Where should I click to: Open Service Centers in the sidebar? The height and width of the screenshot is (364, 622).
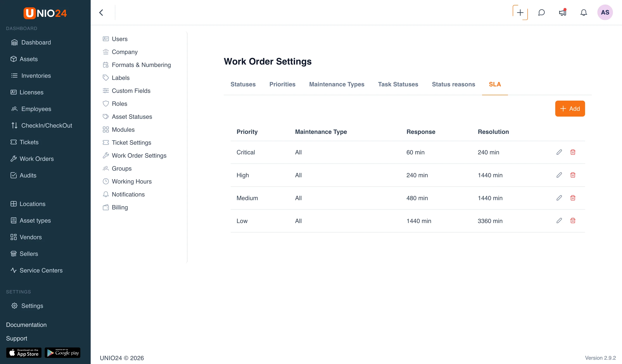[x=36, y=271]
